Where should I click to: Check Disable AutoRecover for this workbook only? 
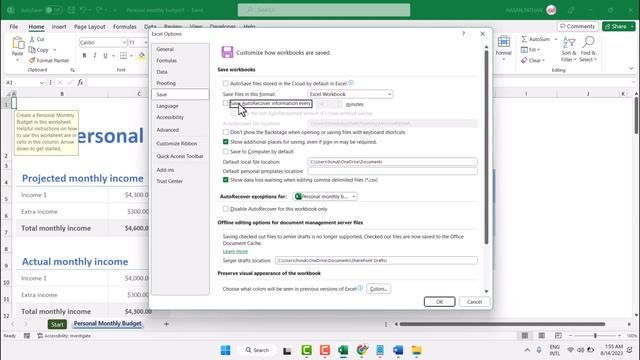(225, 209)
